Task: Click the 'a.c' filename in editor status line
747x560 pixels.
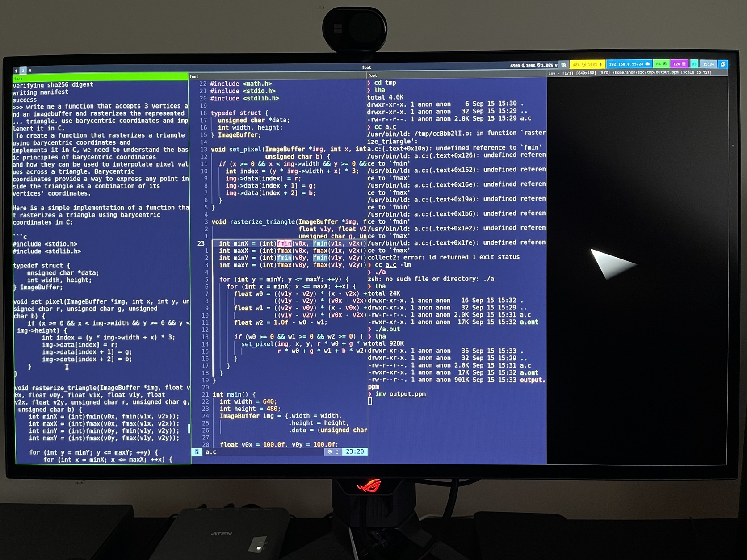Action: 211,452
